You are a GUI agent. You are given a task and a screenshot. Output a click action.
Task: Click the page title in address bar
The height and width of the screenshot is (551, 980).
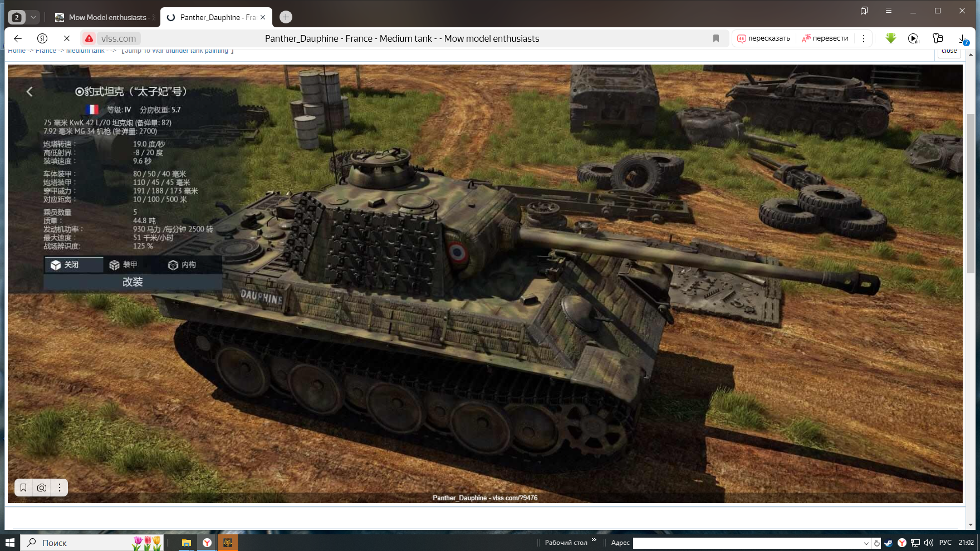click(402, 38)
